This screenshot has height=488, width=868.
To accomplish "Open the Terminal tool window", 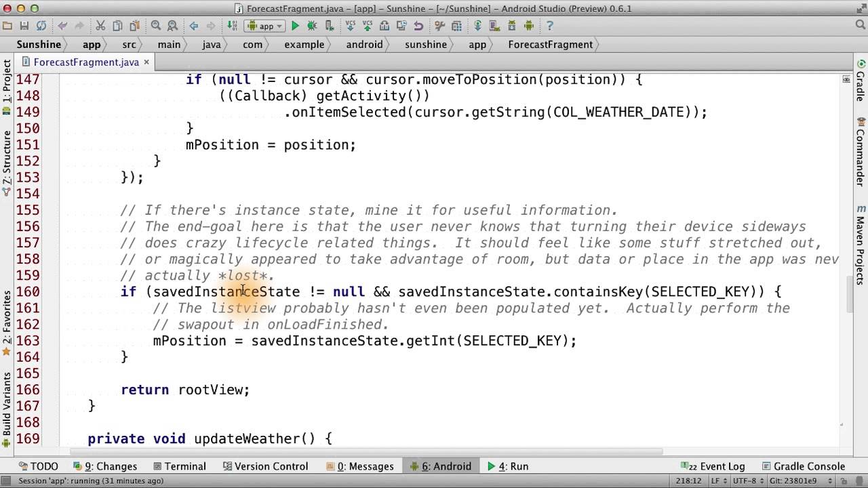I will click(x=180, y=466).
